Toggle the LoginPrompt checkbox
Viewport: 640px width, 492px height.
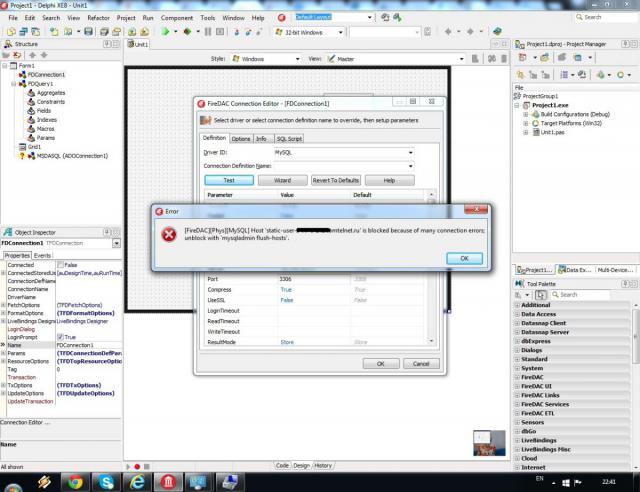coord(60,337)
